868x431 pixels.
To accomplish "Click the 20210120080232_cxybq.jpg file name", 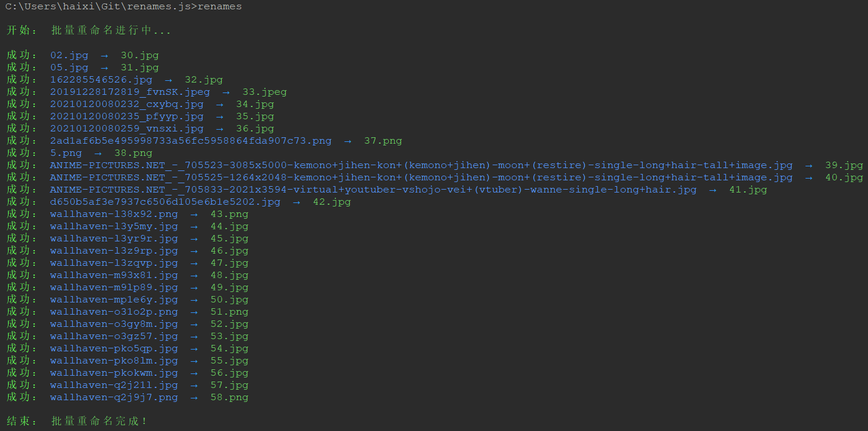I will tap(127, 104).
